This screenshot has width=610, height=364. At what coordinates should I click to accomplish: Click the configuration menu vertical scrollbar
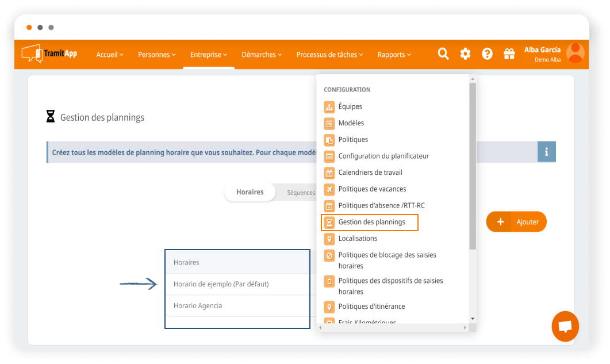473,167
